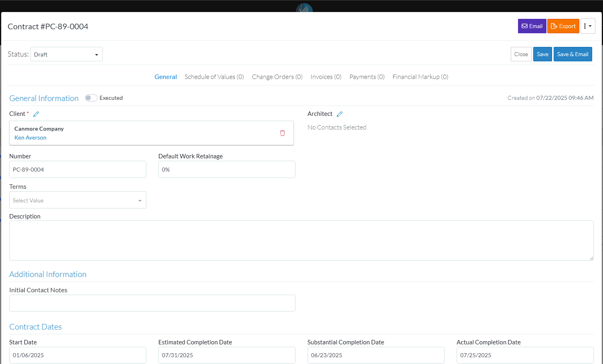Open the Financial Markup tab
603x364 pixels.
coord(420,77)
